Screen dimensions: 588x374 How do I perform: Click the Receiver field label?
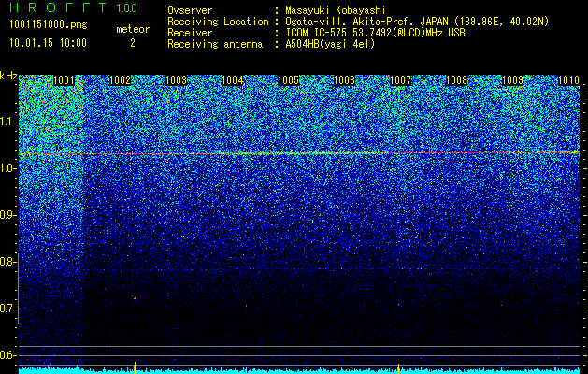tap(190, 33)
